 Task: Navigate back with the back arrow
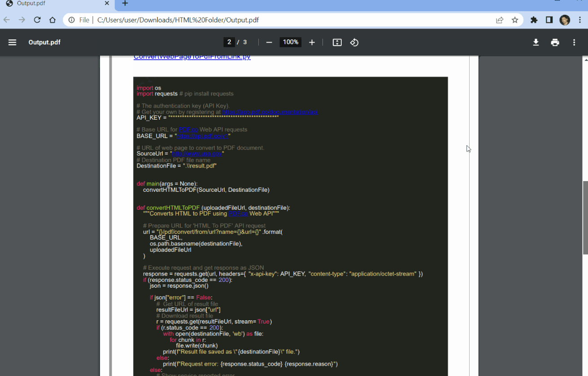coord(7,20)
